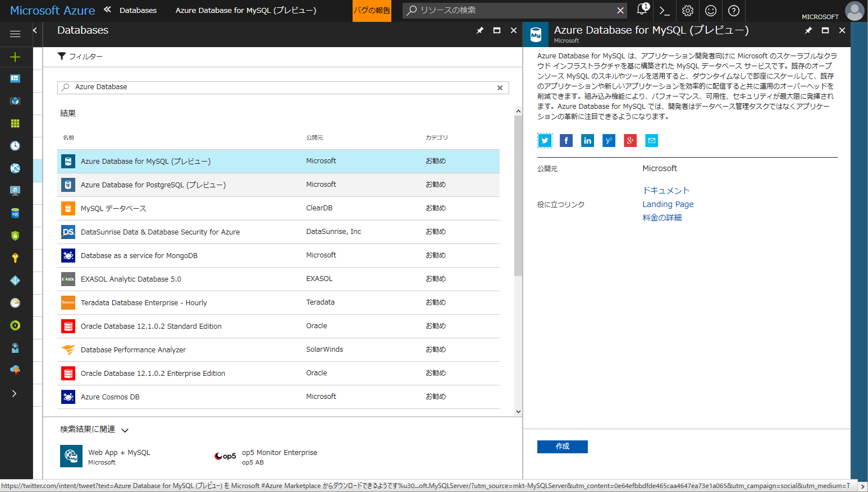Click the Microsoft Azure logo
This screenshot has width=868, height=492.
53,10
